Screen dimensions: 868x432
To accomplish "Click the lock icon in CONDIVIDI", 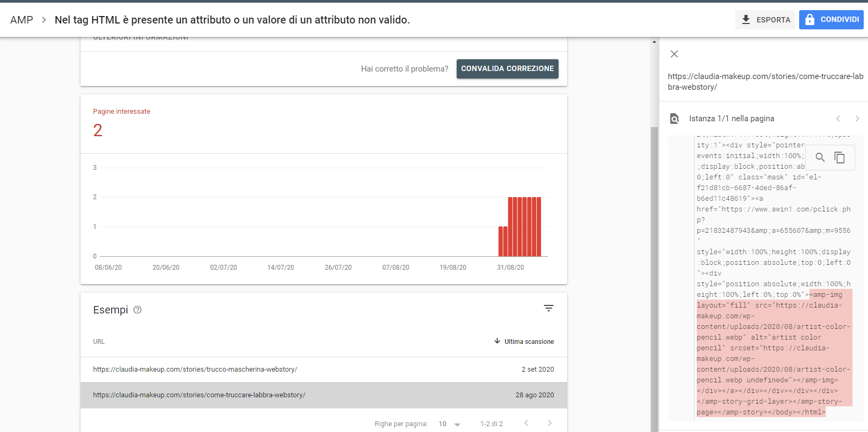I will pyautogui.click(x=810, y=20).
